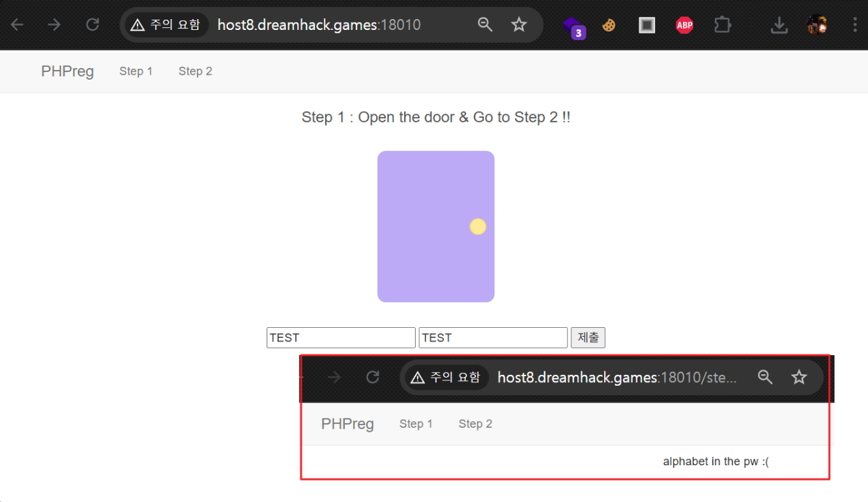Go to Step 2 in the upper page navbar

(195, 71)
